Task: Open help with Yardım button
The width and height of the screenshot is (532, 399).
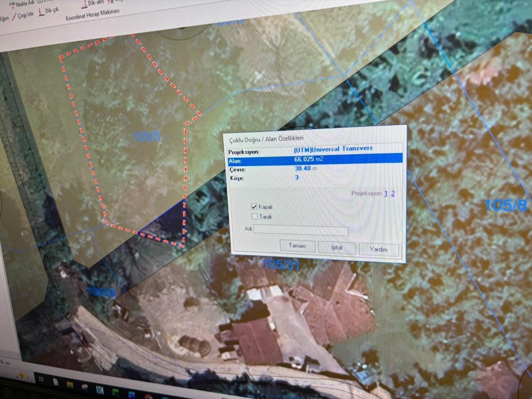Action: [378, 249]
